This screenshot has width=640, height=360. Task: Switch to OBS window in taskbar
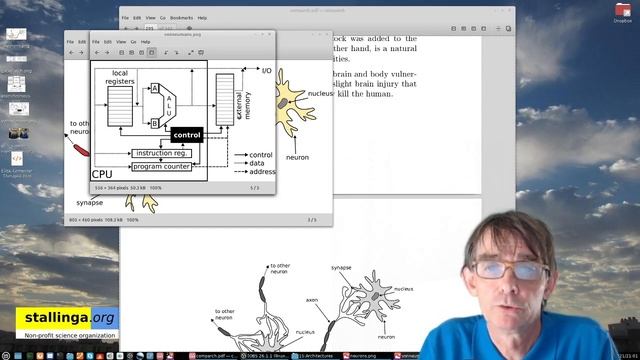coord(264,356)
